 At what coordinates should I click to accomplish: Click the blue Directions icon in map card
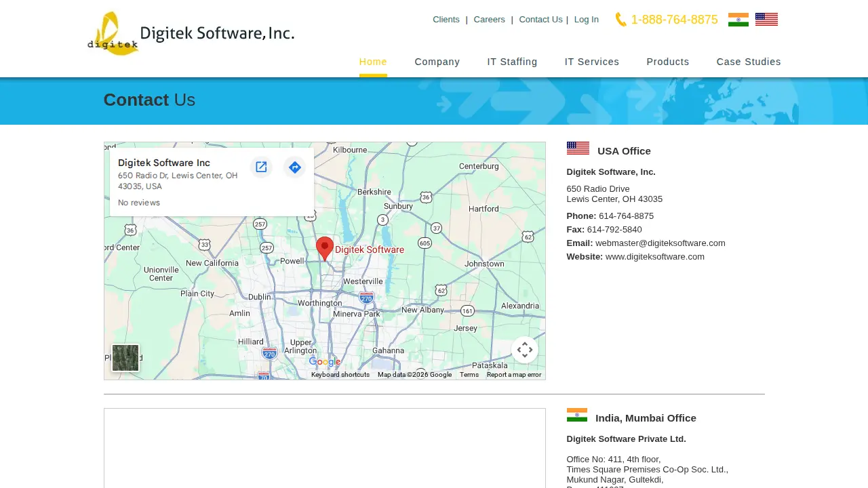click(x=294, y=167)
